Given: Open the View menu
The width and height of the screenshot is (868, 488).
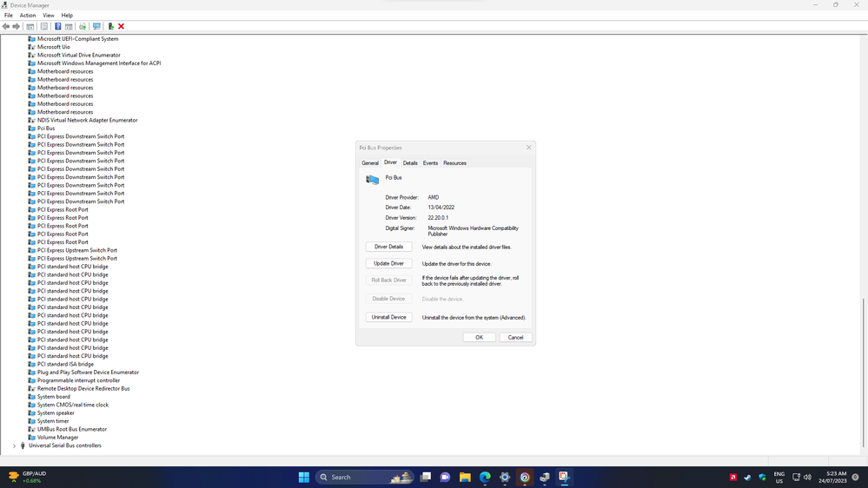Looking at the screenshot, I should click(x=49, y=16).
